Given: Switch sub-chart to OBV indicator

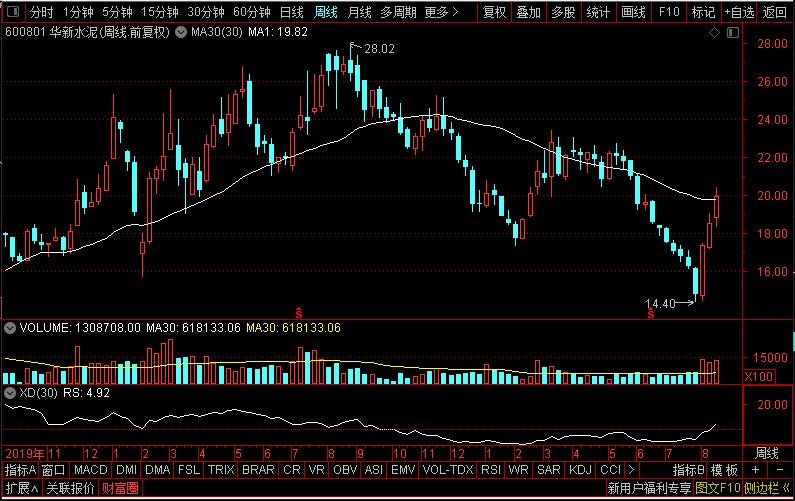Looking at the screenshot, I should (345, 470).
